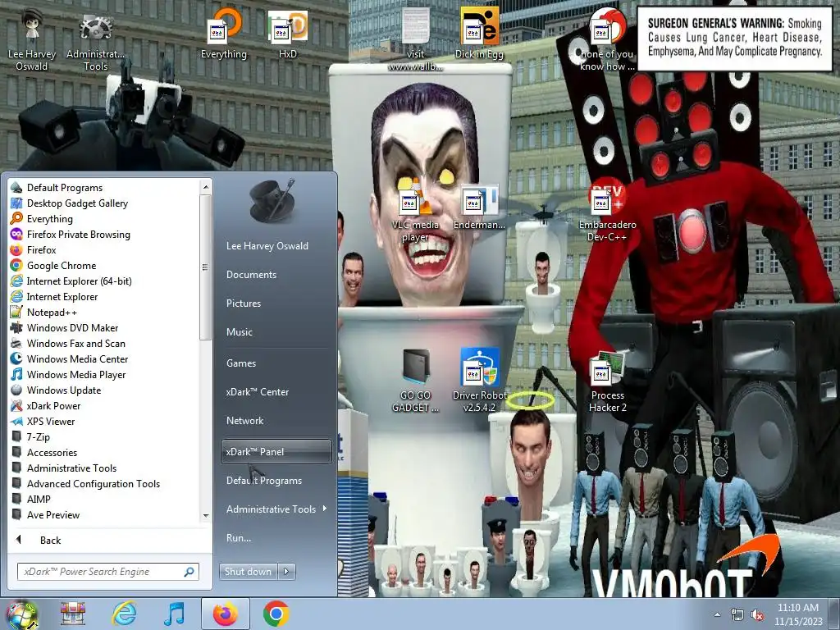This screenshot has width=840, height=630.
Task: Open the Run... dialog
Action: point(239,538)
